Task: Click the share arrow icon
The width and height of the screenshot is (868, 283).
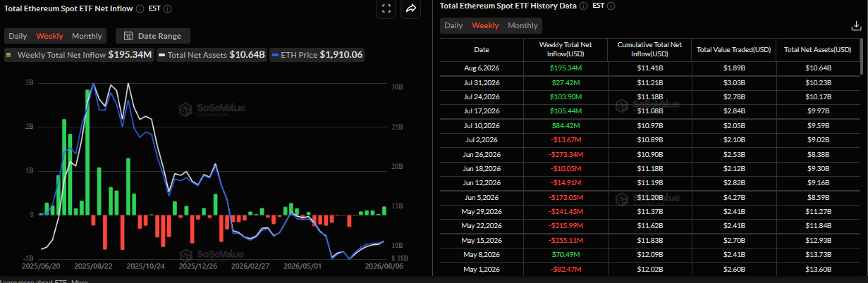Action: tap(410, 9)
